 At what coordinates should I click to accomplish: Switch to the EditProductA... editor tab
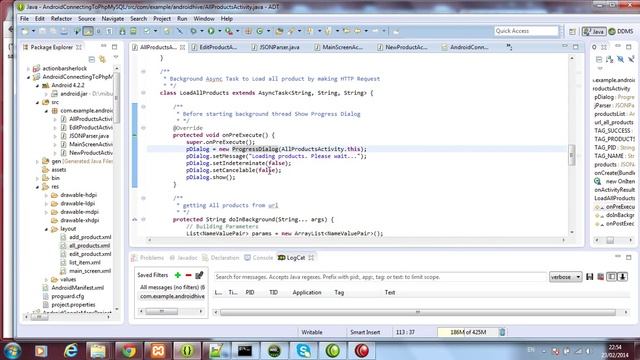(x=214, y=47)
